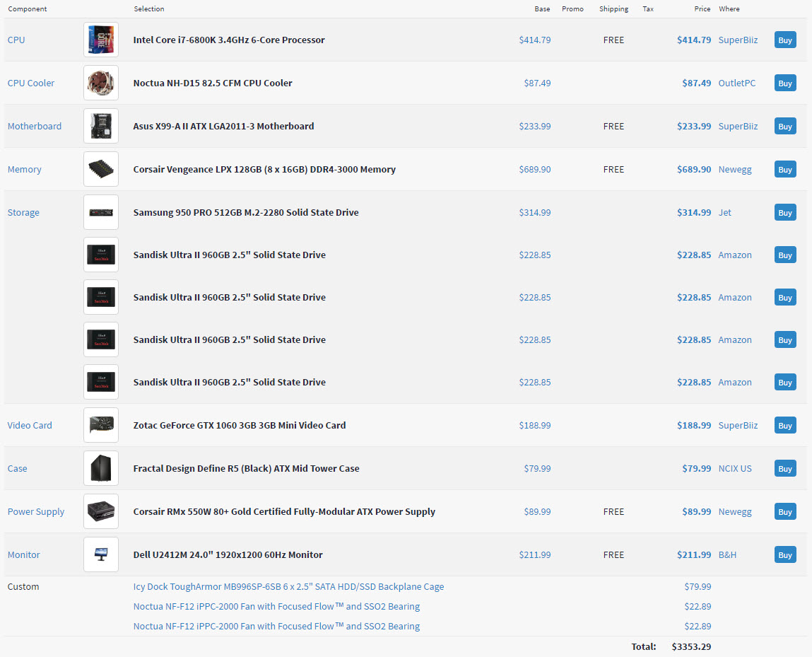This screenshot has height=657, width=812.
Task: Click the SuperBiiz merchant link for the motherboard
Action: [x=738, y=127]
